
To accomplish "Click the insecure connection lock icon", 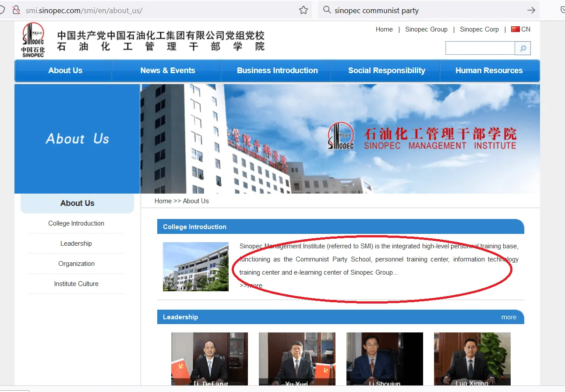I will 16,10.
